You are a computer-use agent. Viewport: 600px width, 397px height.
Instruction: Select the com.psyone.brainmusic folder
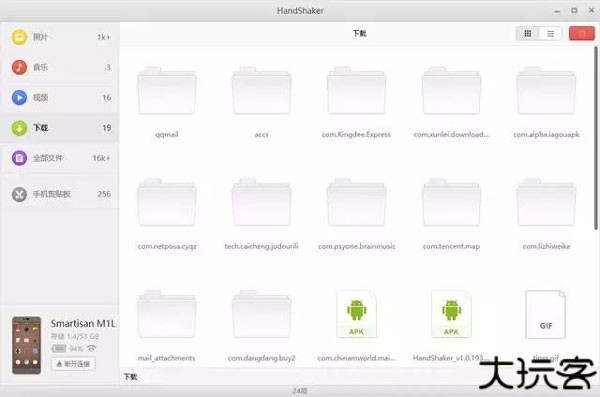click(x=356, y=202)
